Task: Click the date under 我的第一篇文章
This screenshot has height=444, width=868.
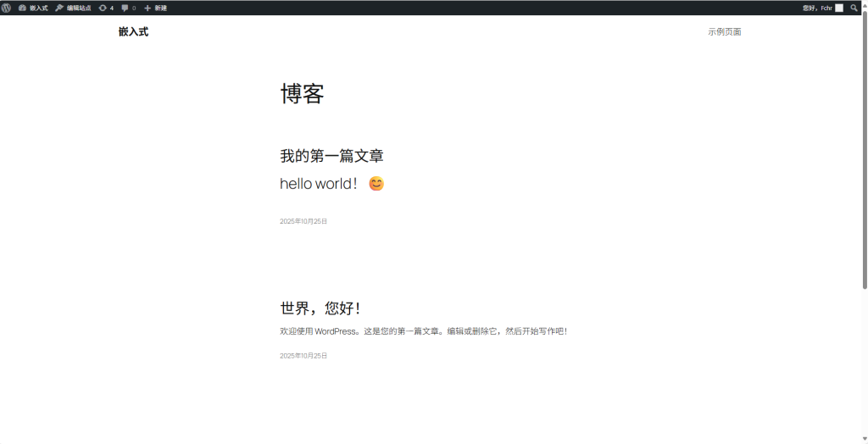Action: 303,221
